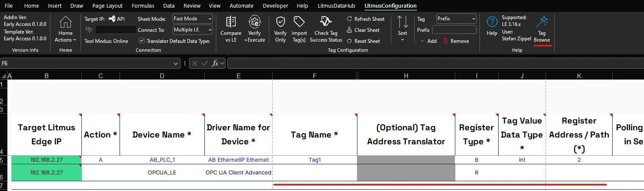
Task: Select the Tag Name * header cell
Action: (x=315, y=135)
